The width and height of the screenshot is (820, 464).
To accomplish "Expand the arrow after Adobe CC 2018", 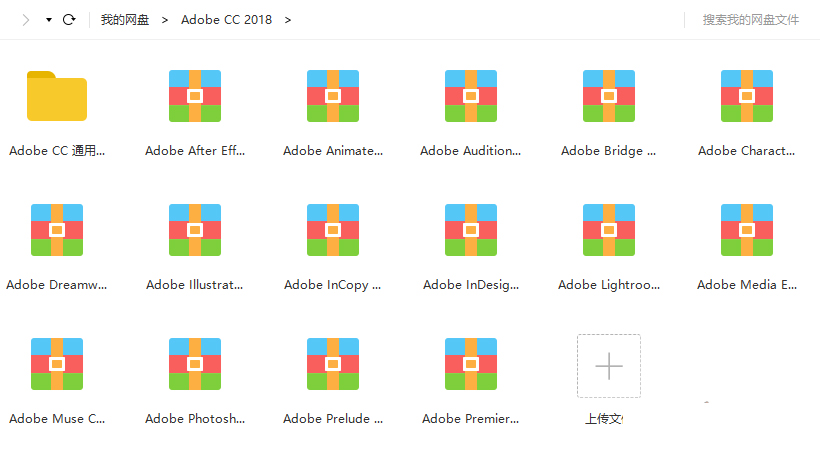I will coord(288,20).
